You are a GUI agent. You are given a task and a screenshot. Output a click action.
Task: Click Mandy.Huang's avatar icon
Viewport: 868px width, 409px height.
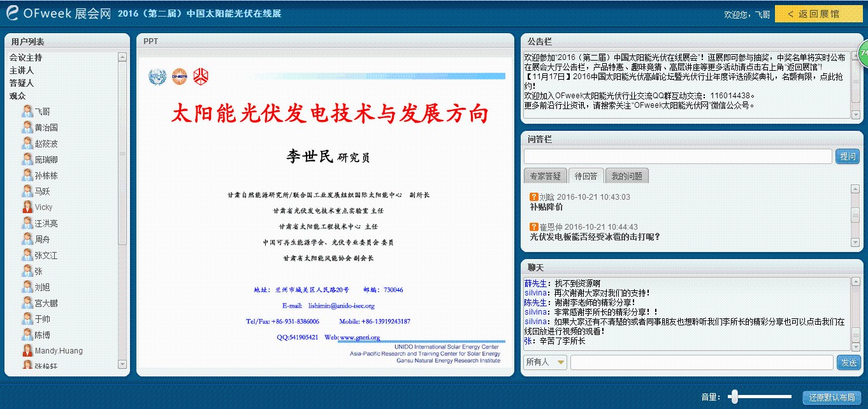coord(27,350)
